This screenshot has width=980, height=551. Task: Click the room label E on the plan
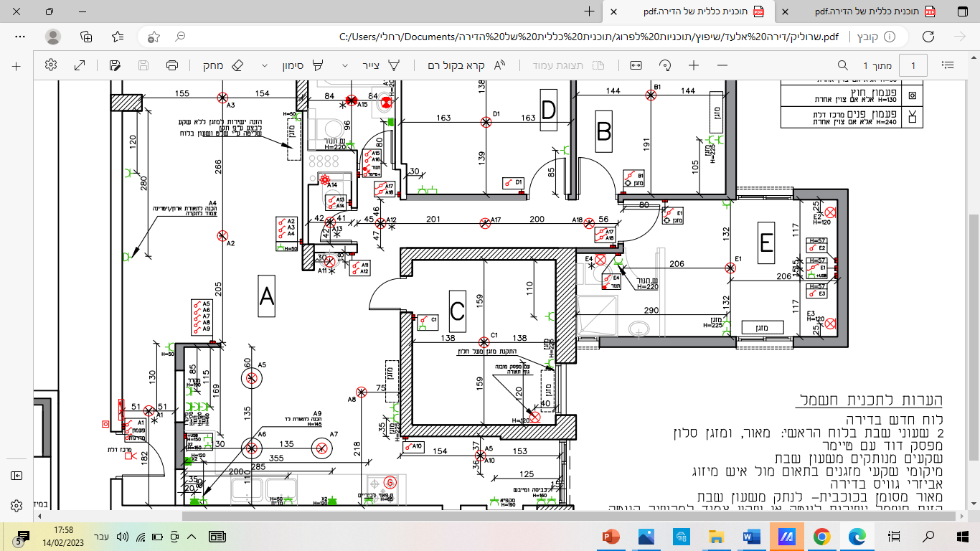[x=765, y=242]
